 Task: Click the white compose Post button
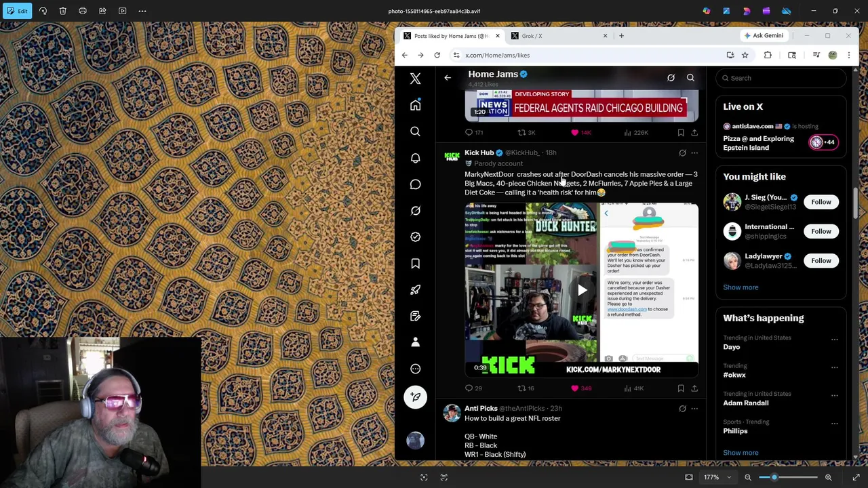415,397
